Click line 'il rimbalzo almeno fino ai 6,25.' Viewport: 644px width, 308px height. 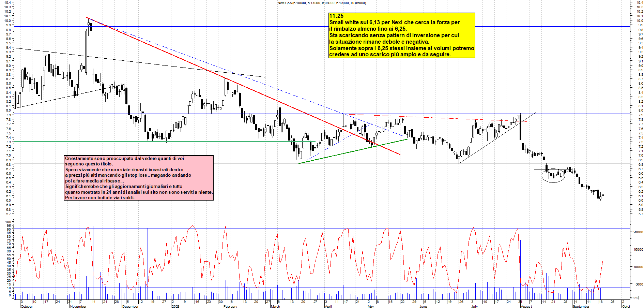(368, 29)
